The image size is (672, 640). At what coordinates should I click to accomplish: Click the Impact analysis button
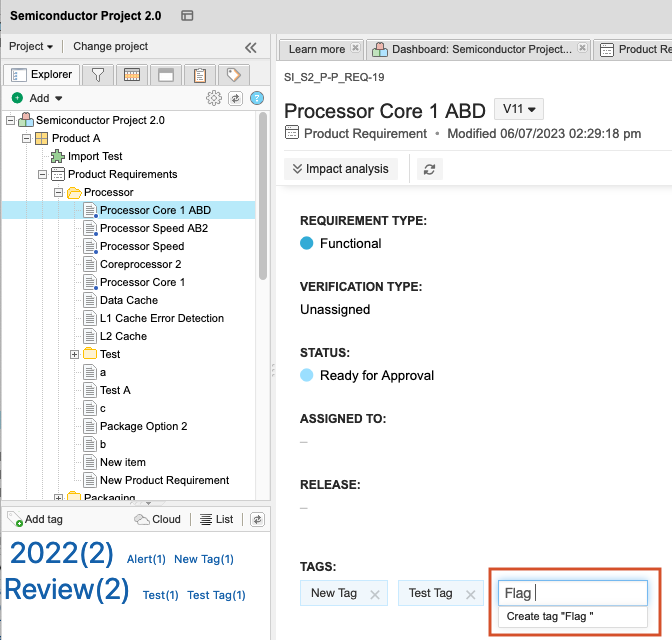[x=340, y=170]
